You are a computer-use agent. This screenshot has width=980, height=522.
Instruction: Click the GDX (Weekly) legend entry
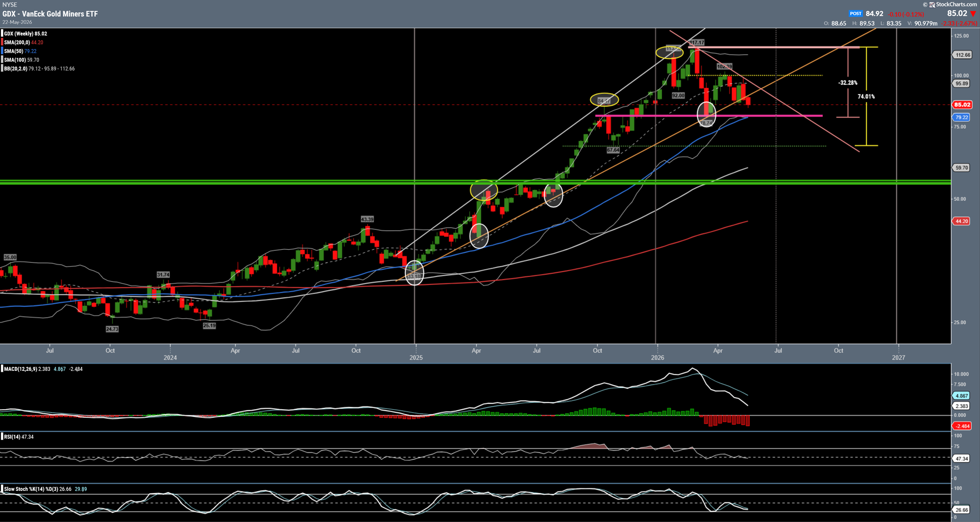click(26, 34)
